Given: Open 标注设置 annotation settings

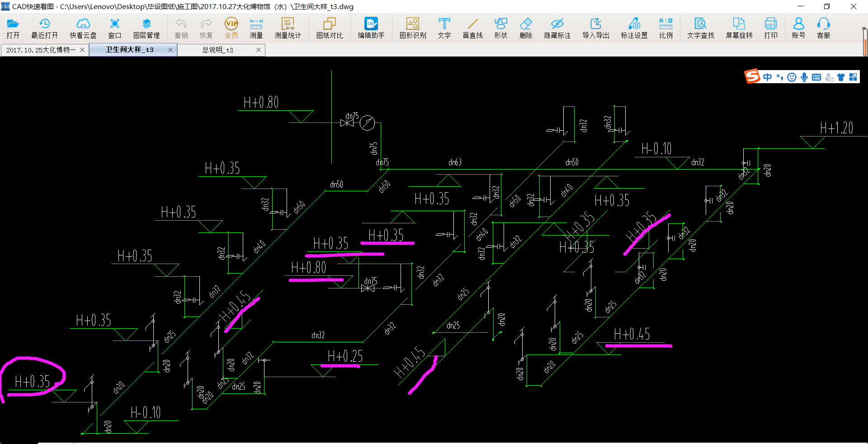Looking at the screenshot, I should coord(634,28).
